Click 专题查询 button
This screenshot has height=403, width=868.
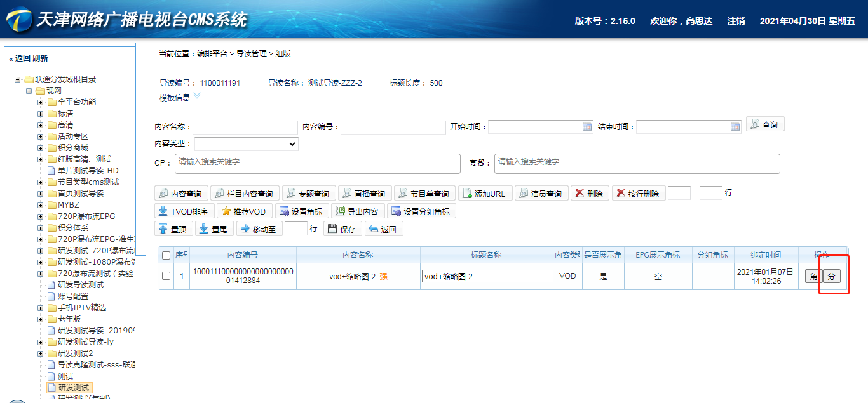(308, 194)
